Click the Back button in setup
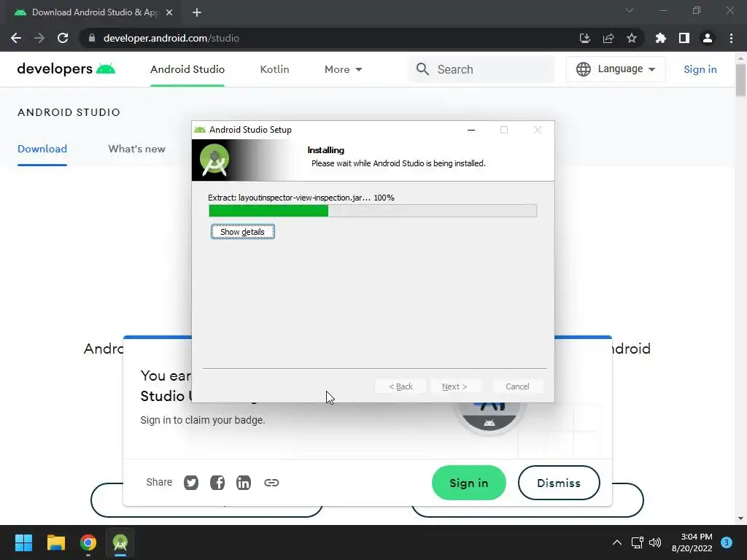Screen dimensions: 747x560 tap(400, 386)
